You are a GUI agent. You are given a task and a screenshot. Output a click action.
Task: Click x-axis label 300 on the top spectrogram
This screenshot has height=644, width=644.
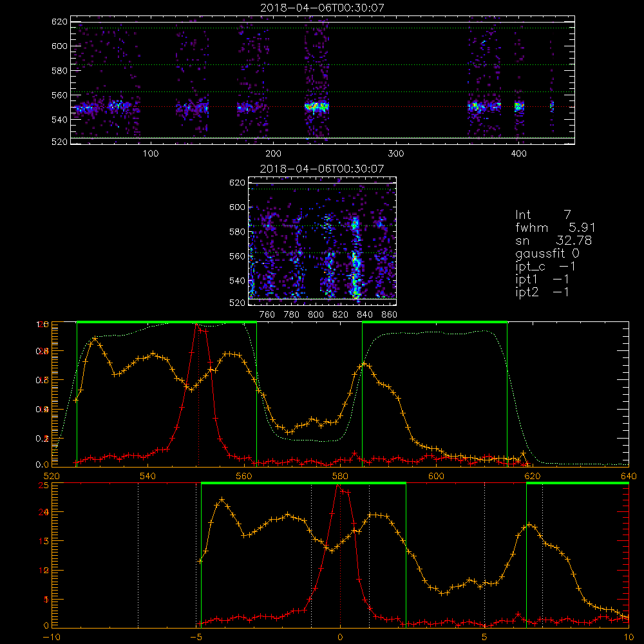click(396, 154)
